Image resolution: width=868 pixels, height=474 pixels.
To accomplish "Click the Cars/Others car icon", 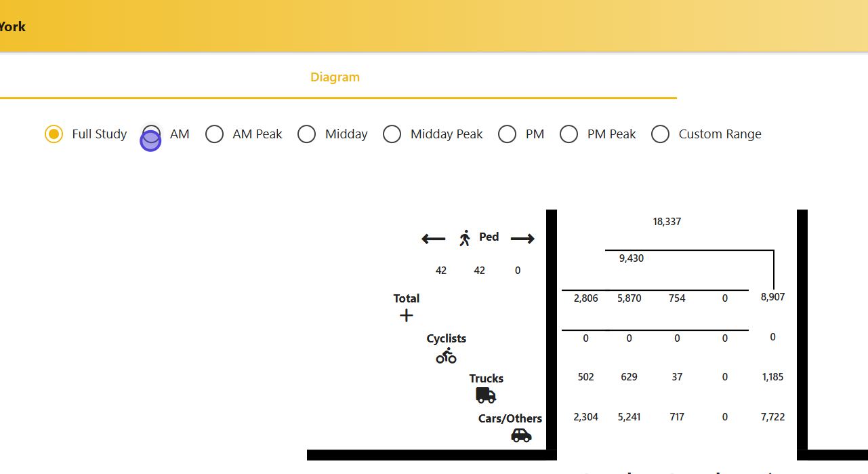I will [521, 435].
